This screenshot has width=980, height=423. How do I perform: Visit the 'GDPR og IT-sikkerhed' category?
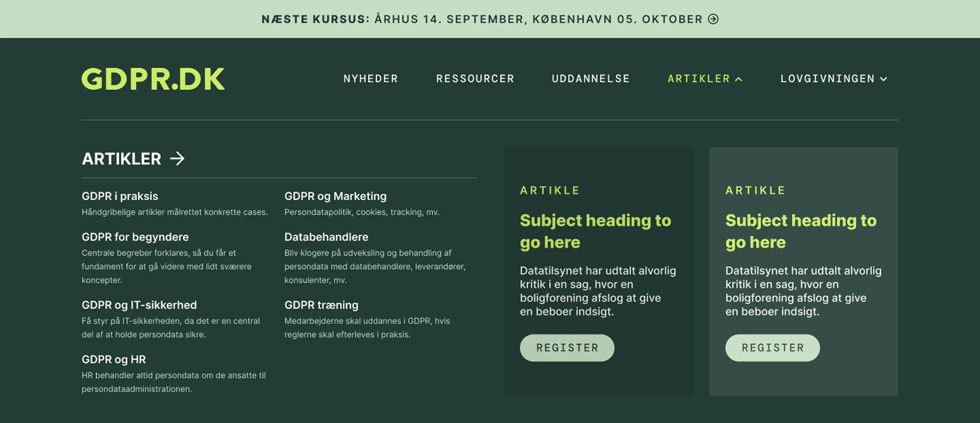pos(139,305)
